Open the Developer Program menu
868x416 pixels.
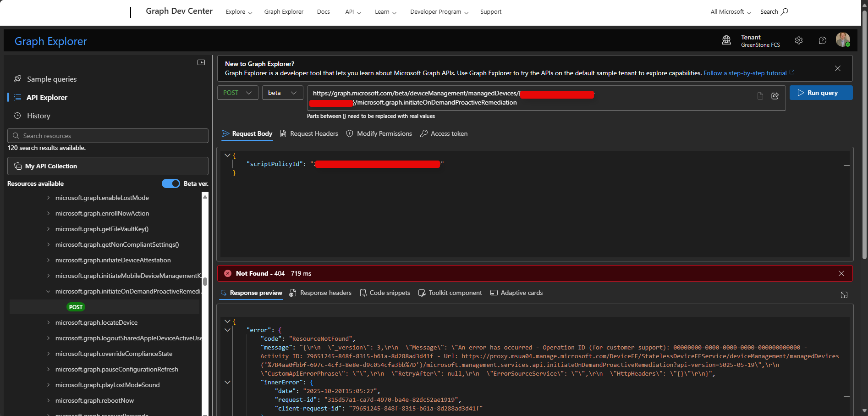(x=439, y=12)
